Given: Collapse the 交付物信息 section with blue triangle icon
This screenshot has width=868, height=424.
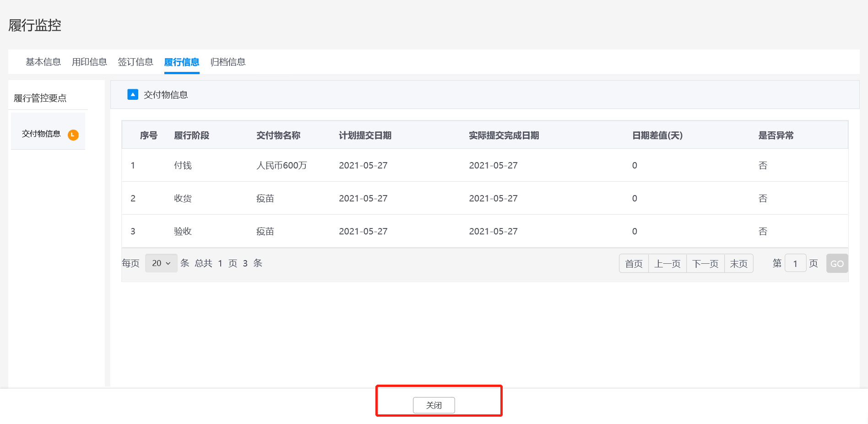Looking at the screenshot, I should pyautogui.click(x=133, y=95).
